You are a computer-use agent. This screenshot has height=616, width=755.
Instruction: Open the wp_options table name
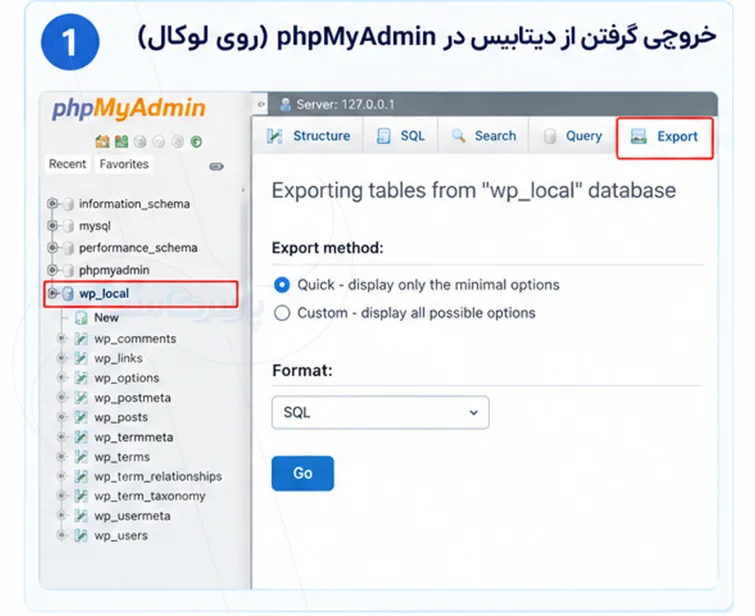(127, 378)
